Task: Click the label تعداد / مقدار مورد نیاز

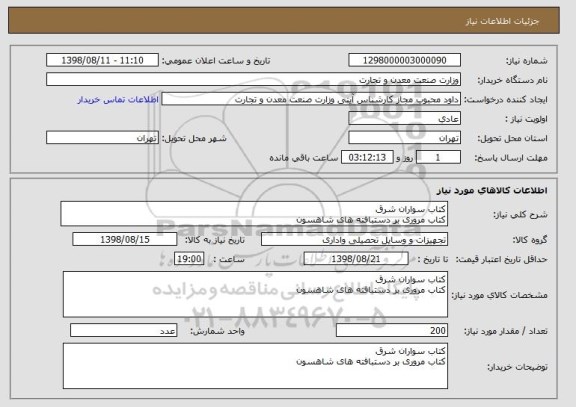Action: tap(505, 331)
